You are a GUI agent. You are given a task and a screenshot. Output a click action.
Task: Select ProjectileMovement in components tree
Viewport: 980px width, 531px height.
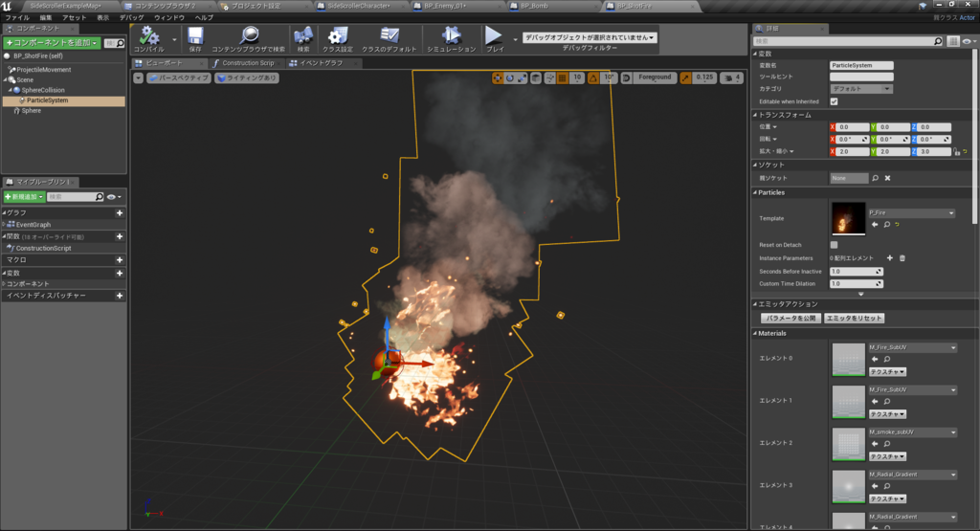click(43, 70)
